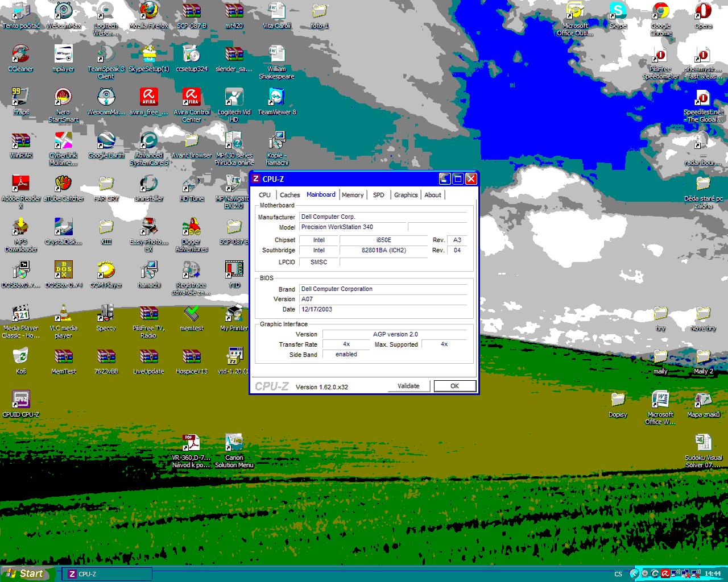Click the system tray clock
Image resolution: width=728 pixels, height=582 pixels.
(713, 573)
